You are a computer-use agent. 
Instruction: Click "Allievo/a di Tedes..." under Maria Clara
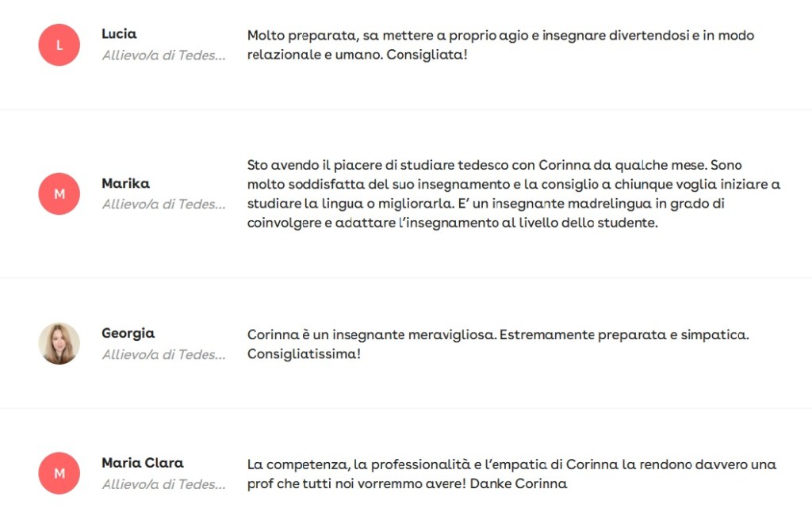[163, 484]
